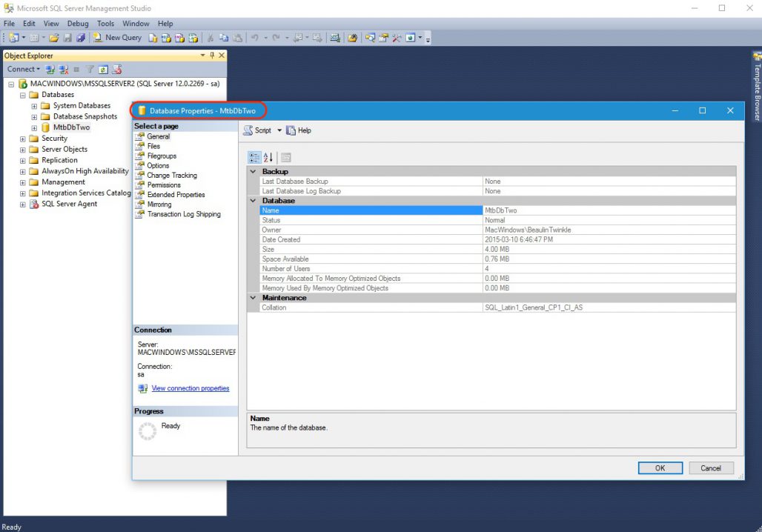Collapse the Database category in property grid
The width and height of the screenshot is (762, 532).
[254, 201]
